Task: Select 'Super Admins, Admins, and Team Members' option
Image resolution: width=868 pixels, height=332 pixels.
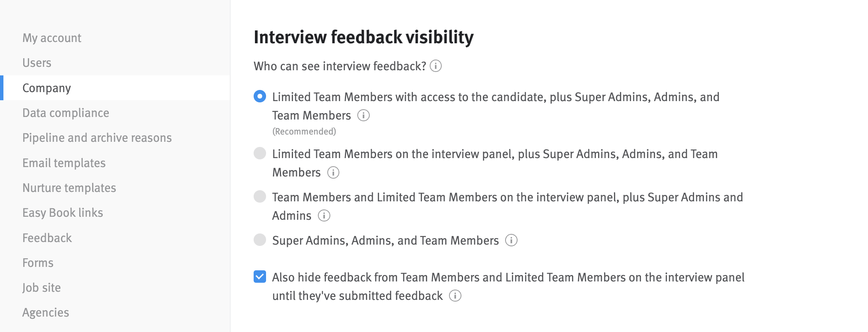Action: point(260,240)
